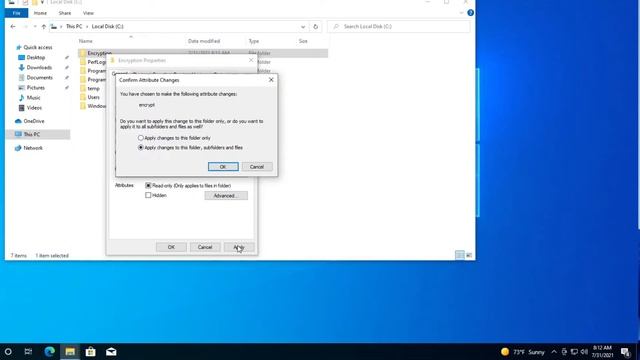Screen dimensions: 640x360
Task: Switch to the Home ribbon tab
Action: tap(40, 13)
